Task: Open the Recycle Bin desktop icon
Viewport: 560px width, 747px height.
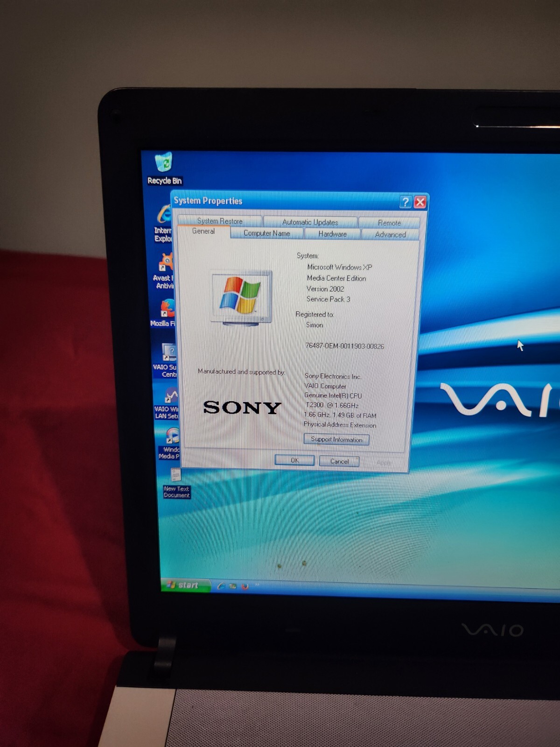Action: [164, 169]
